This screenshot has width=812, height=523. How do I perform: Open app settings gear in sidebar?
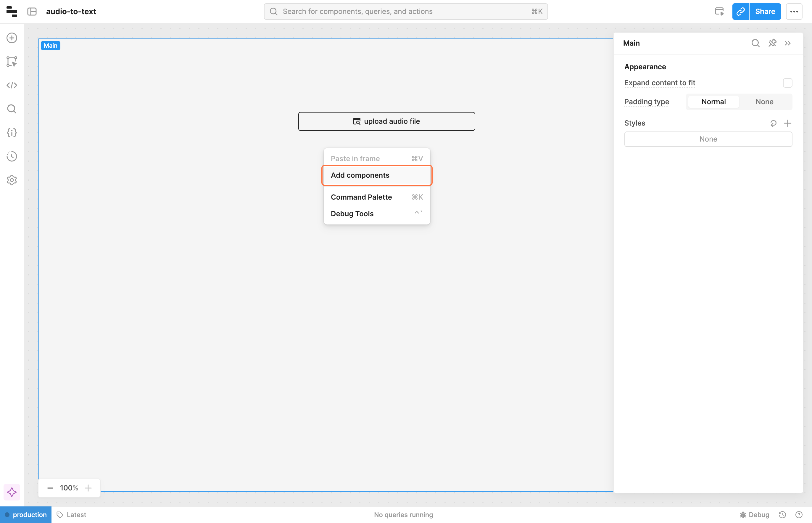12,180
